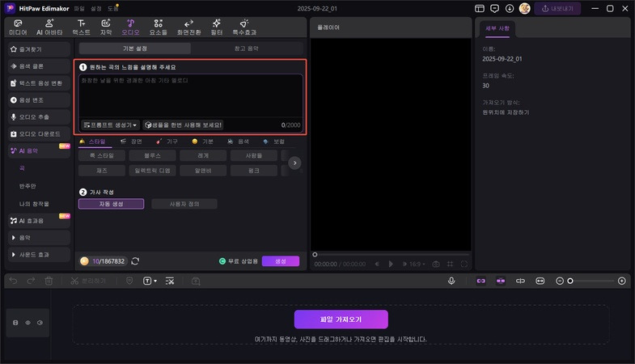This screenshot has height=364, width=635.
Task: Click the layout switch icon in title bar
Action: (x=480, y=9)
